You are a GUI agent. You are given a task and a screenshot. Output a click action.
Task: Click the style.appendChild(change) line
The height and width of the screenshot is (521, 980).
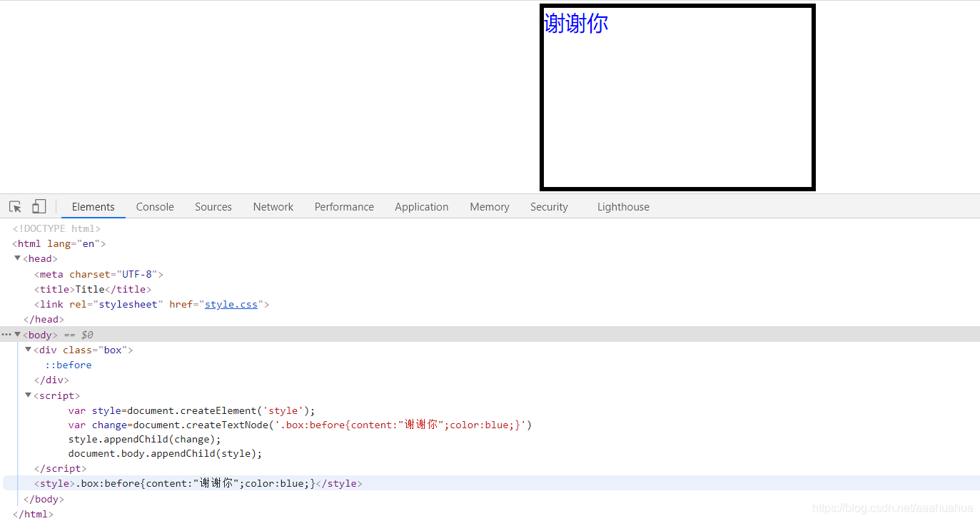click(x=145, y=439)
